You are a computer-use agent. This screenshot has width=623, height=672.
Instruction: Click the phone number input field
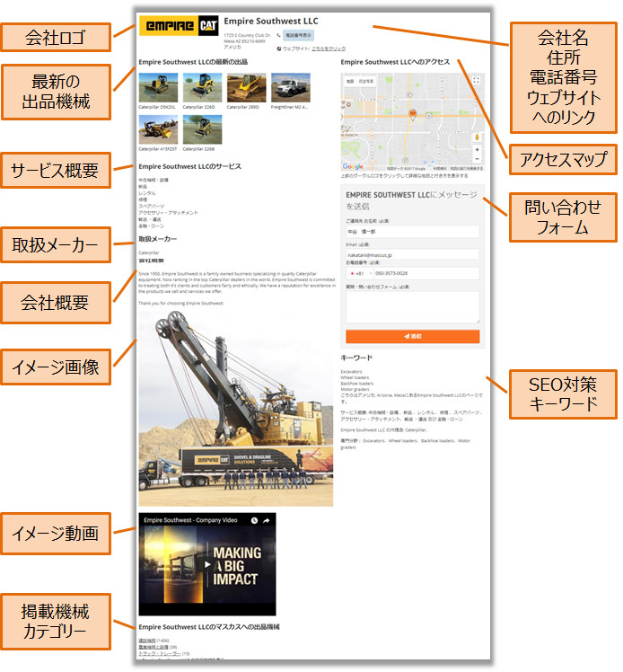[426, 273]
